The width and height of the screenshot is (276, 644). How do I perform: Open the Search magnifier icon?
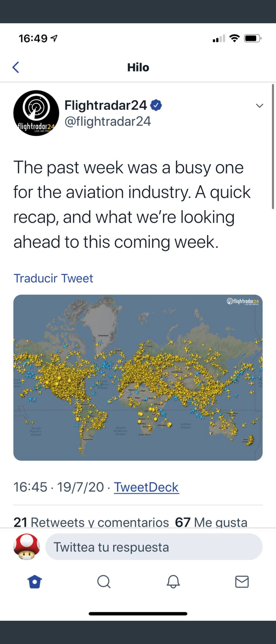(104, 582)
